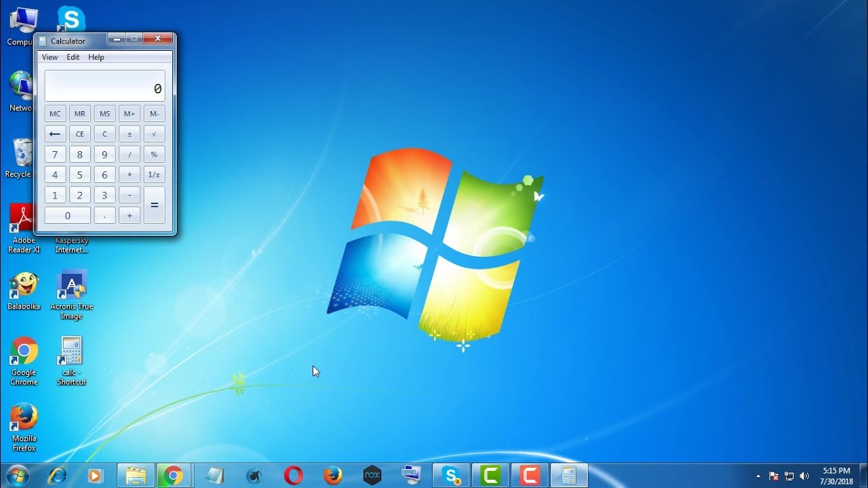The width and height of the screenshot is (868, 488).
Task: Select the Recycle Bin desktop icon
Action: [20, 158]
